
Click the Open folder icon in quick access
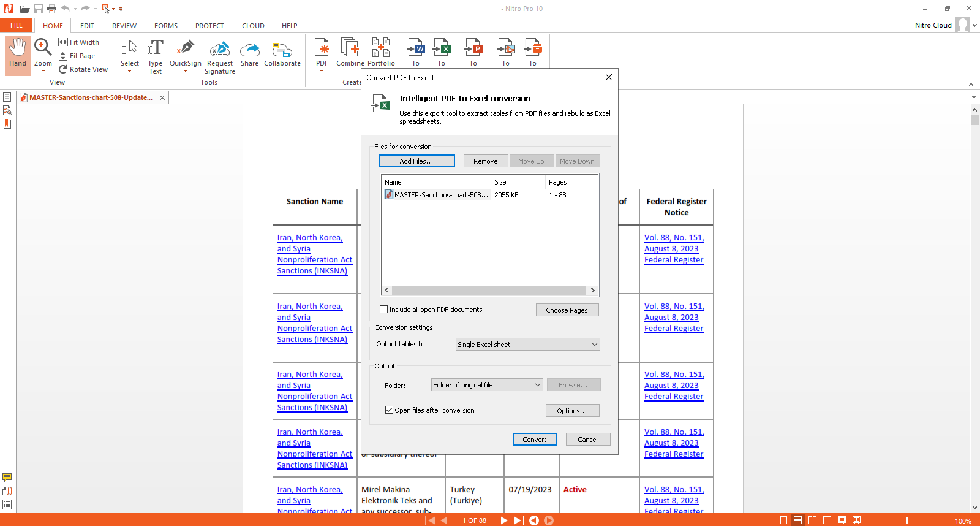(24, 9)
